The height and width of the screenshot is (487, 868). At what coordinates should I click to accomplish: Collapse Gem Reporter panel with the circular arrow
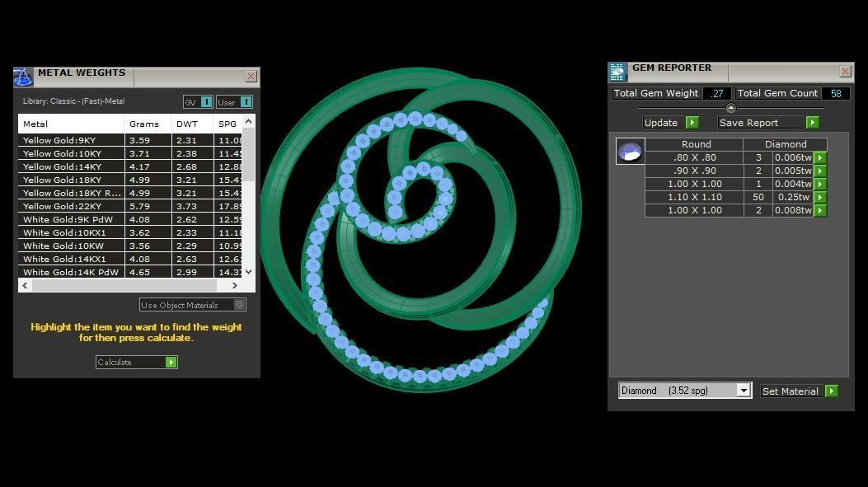click(730, 108)
